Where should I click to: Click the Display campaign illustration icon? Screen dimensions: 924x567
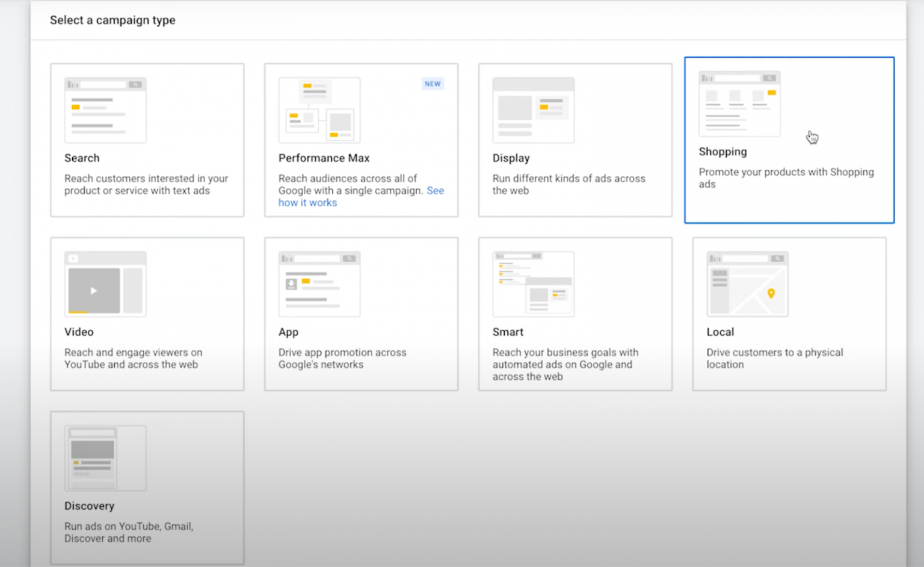533,110
